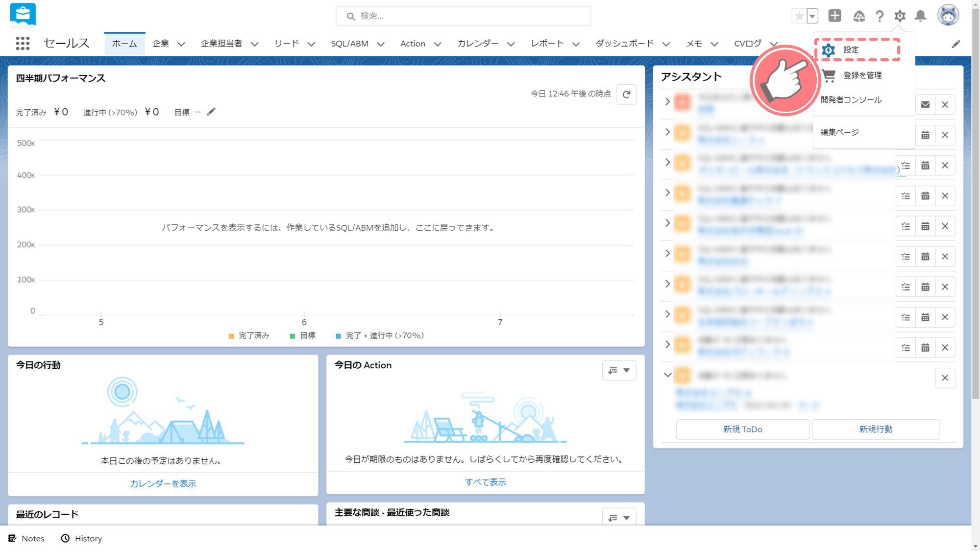Open the レポート tab
The width and height of the screenshot is (980, 551).
pos(547,44)
